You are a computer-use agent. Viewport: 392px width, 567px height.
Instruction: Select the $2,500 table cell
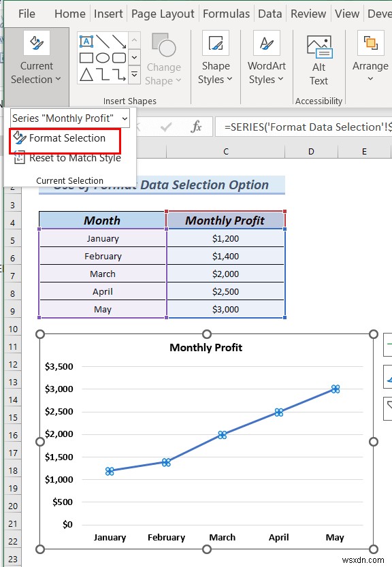[225, 291]
